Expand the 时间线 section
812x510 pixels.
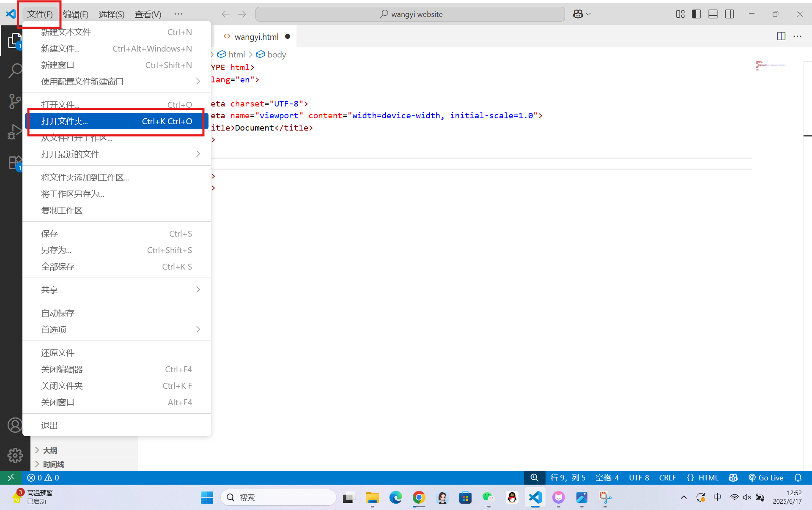[85, 464]
